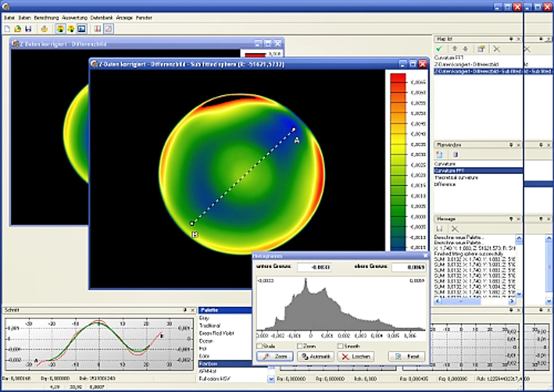Click the save icon in the Message panel
Viewport: 554px width, 392px height.
(x=439, y=228)
